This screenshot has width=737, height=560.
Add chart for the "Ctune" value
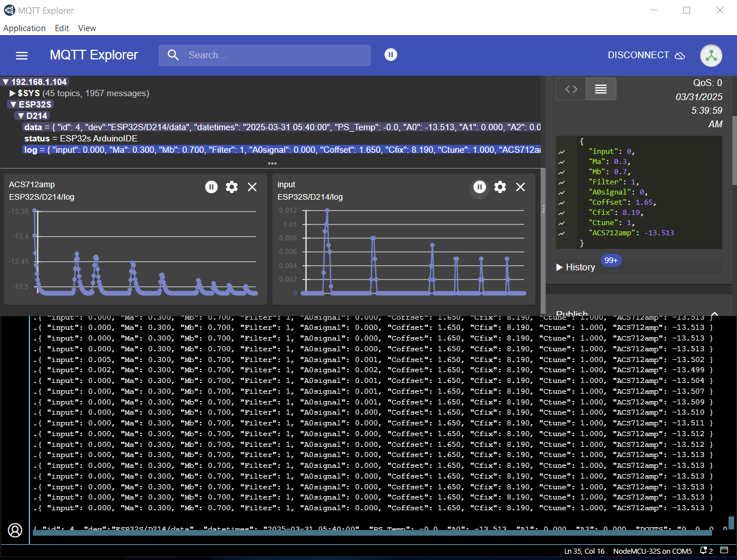point(562,223)
